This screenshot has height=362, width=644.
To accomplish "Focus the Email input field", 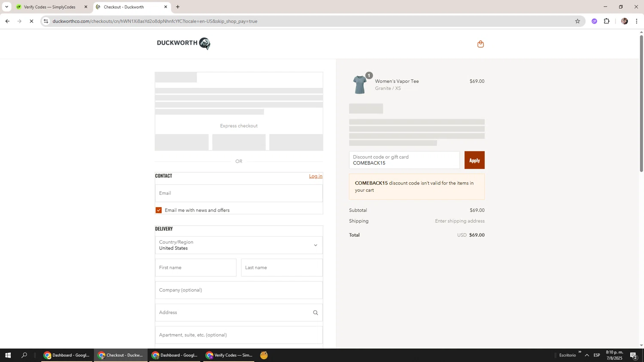I will [239, 193].
